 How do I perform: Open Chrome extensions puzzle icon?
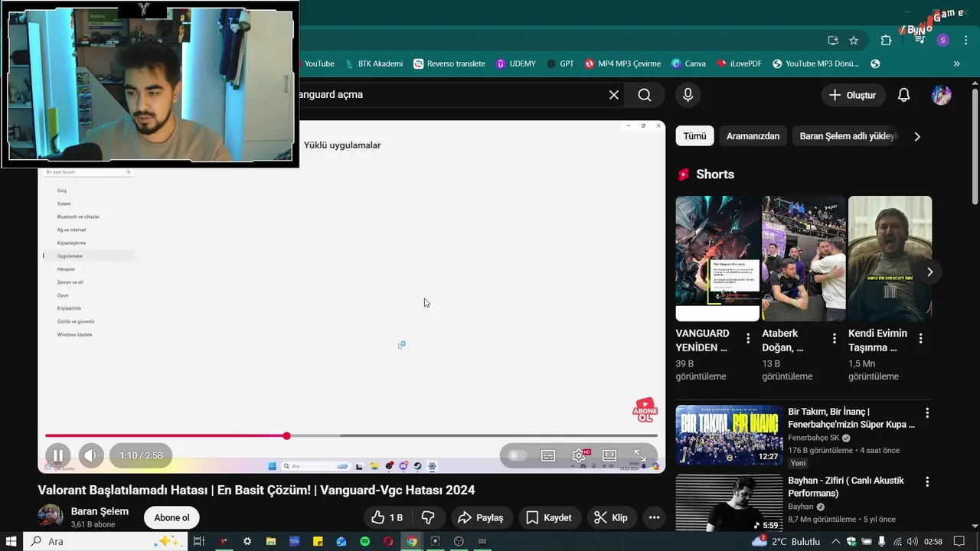point(886,40)
